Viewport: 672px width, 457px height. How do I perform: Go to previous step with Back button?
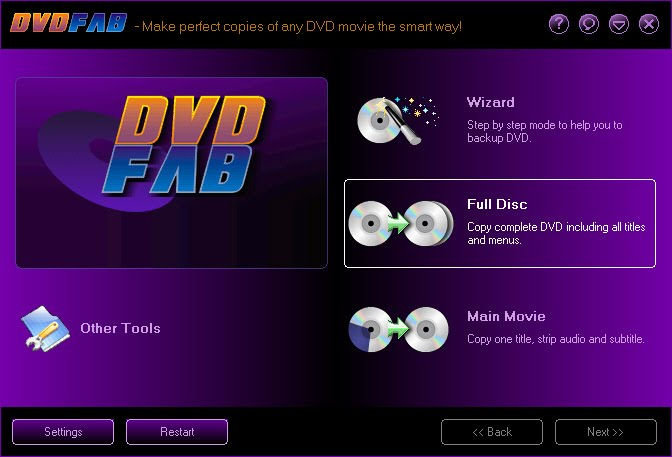[492, 432]
